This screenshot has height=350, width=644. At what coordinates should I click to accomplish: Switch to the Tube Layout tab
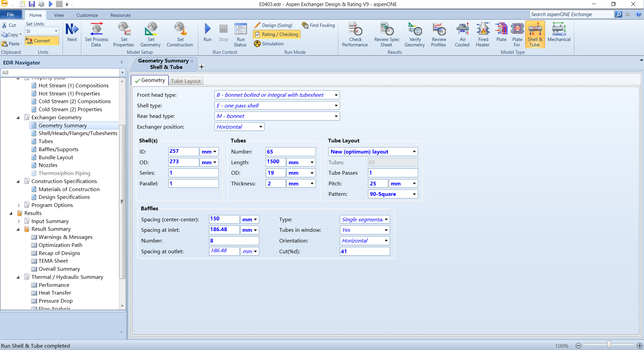(185, 81)
